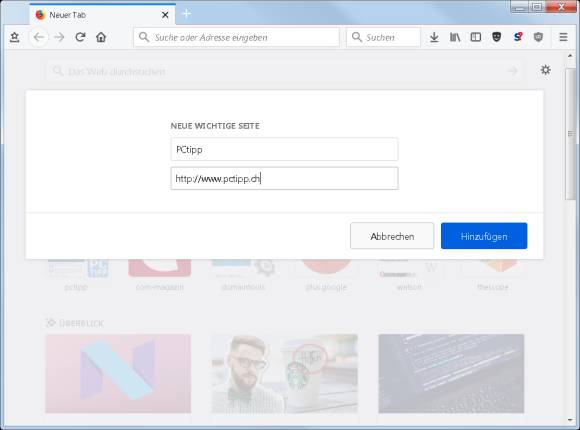Reload the page with the refresh icon
580x430 pixels.
(x=80, y=37)
